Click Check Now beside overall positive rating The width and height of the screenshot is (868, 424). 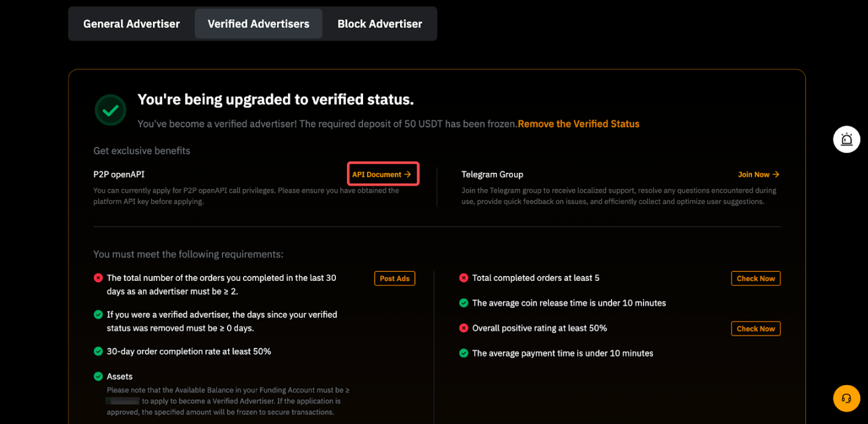coord(755,328)
